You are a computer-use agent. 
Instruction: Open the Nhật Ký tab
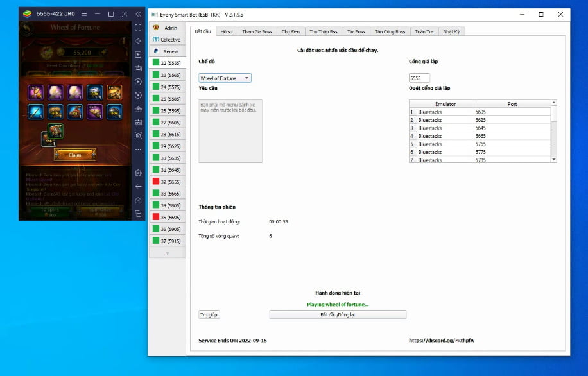click(x=451, y=31)
